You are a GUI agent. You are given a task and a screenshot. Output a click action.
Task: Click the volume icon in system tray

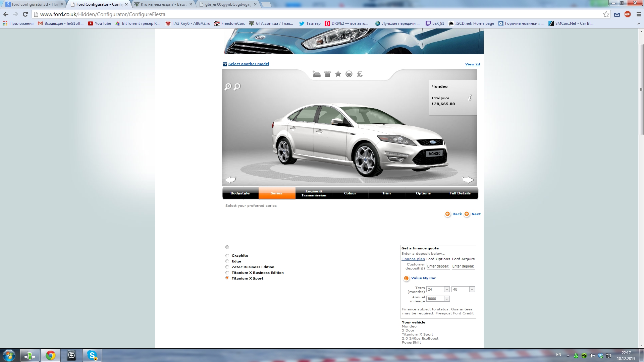(x=592, y=356)
